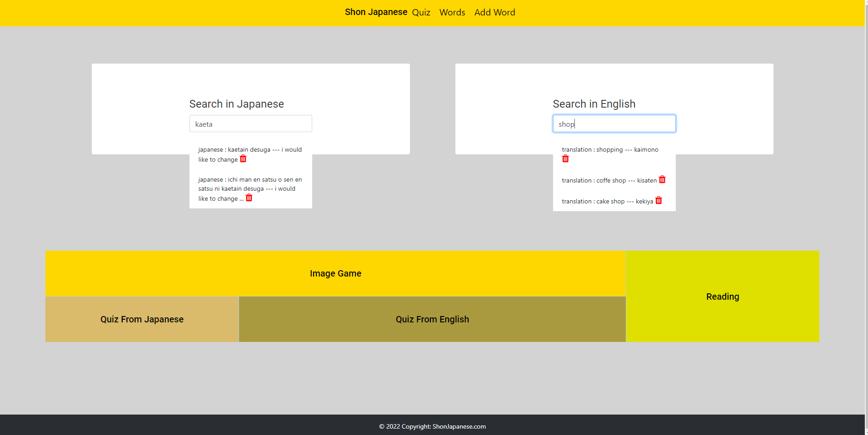
Task: Open the Reading section
Action: pos(723,297)
